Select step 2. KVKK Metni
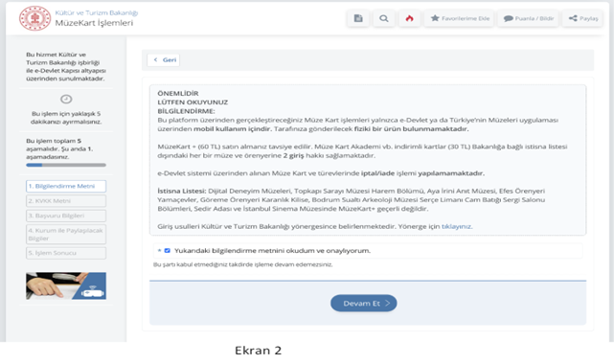Screen dimensions: 614x364 [x=66, y=201]
